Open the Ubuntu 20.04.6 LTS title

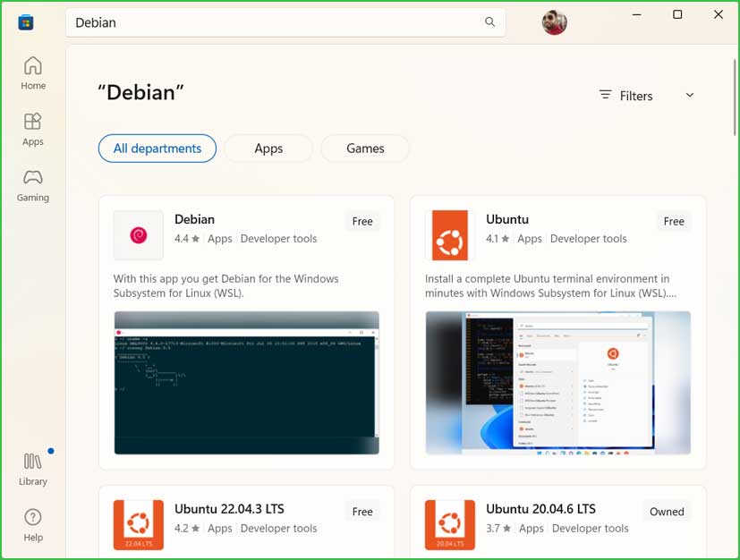pos(540,509)
